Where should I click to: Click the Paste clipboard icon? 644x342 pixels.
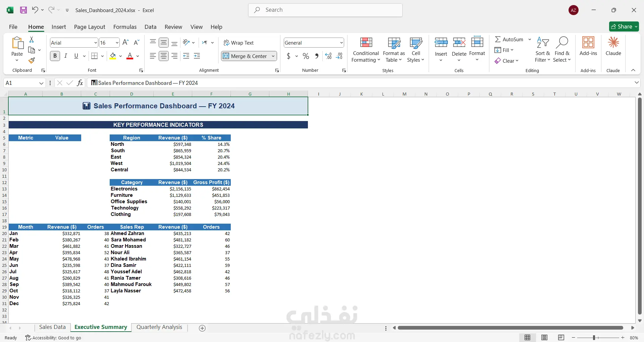click(x=17, y=44)
